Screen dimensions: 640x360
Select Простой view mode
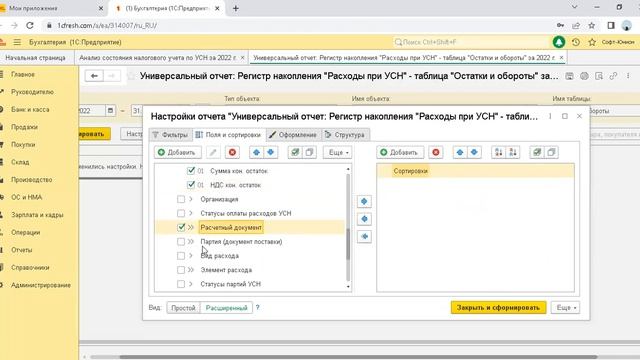(x=183, y=307)
